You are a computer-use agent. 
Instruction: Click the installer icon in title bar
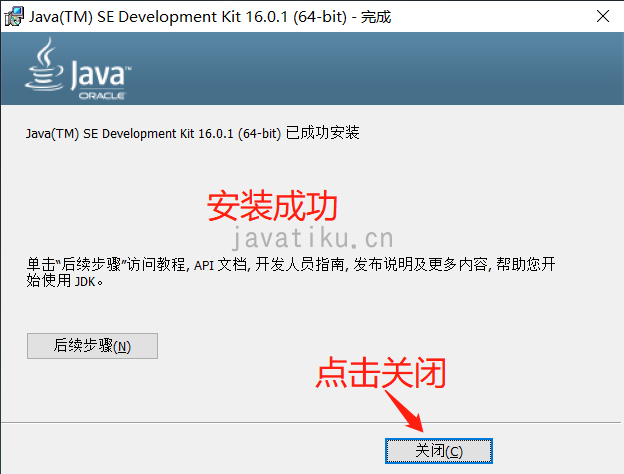click(14, 17)
